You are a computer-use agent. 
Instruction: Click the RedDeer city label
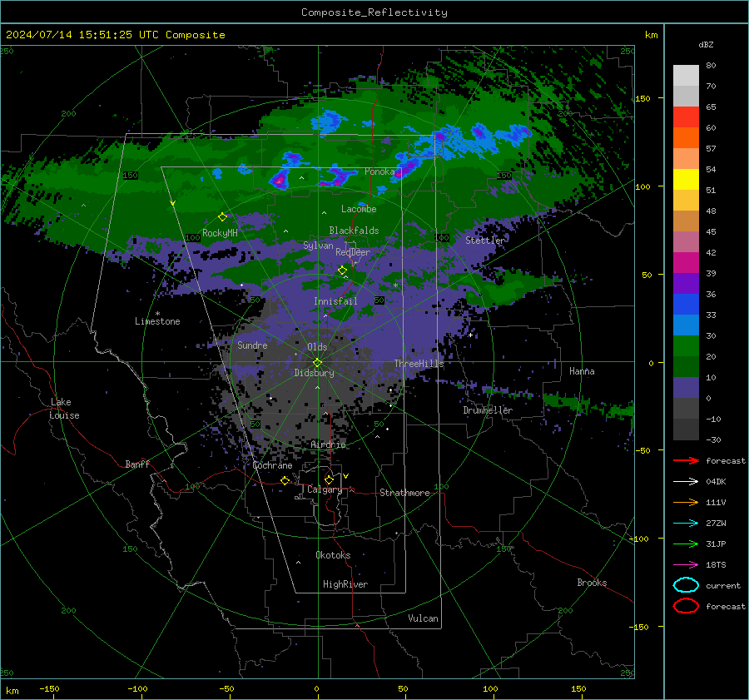point(353,252)
